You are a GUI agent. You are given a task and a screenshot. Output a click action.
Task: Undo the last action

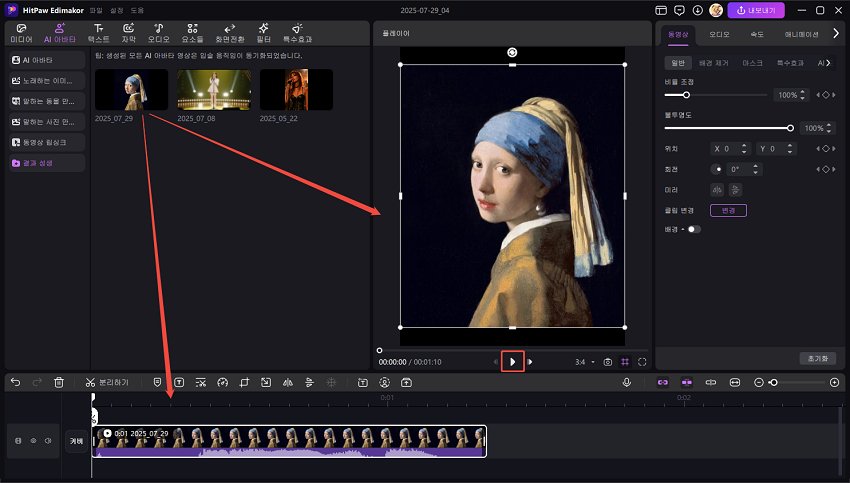point(15,383)
